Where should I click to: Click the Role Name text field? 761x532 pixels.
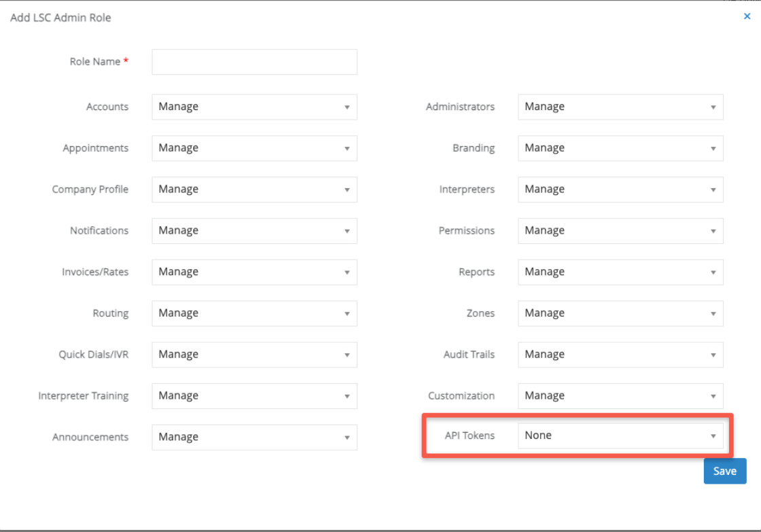(x=254, y=62)
